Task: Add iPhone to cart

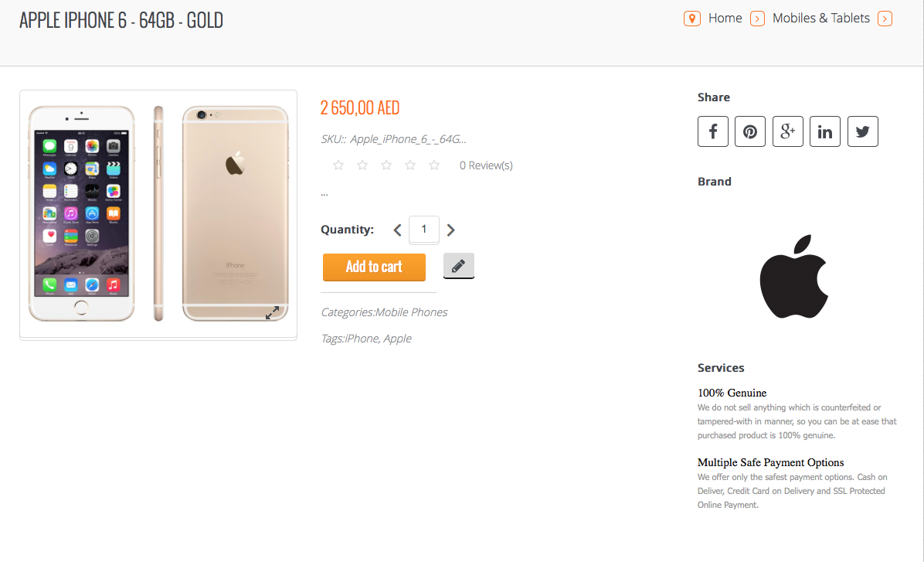Action: coord(374,267)
